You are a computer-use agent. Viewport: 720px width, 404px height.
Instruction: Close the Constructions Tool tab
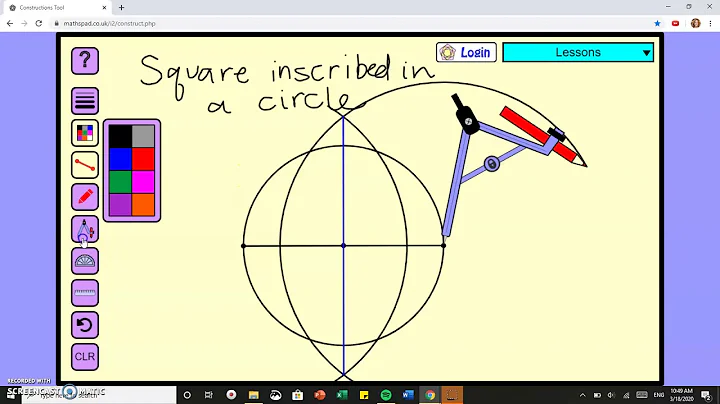pyautogui.click(x=104, y=8)
